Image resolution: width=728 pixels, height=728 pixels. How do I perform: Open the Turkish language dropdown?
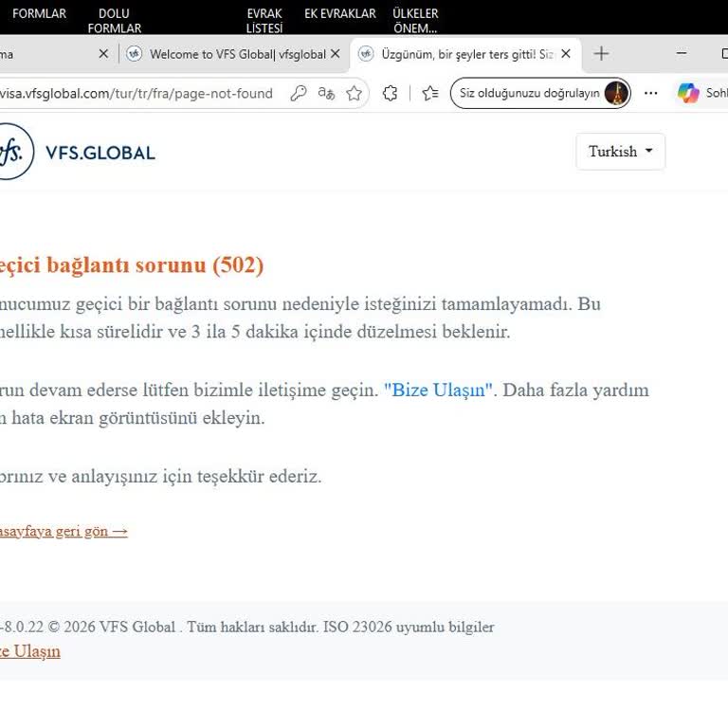(x=620, y=152)
